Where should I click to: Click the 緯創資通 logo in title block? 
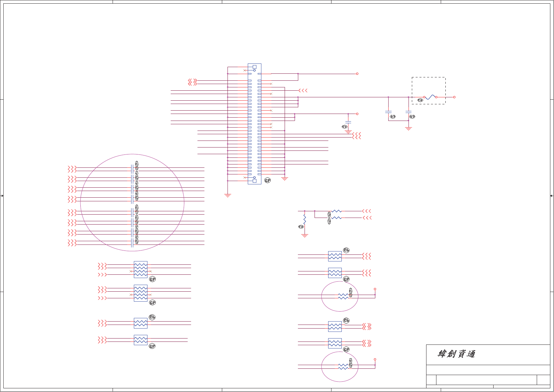456,354
